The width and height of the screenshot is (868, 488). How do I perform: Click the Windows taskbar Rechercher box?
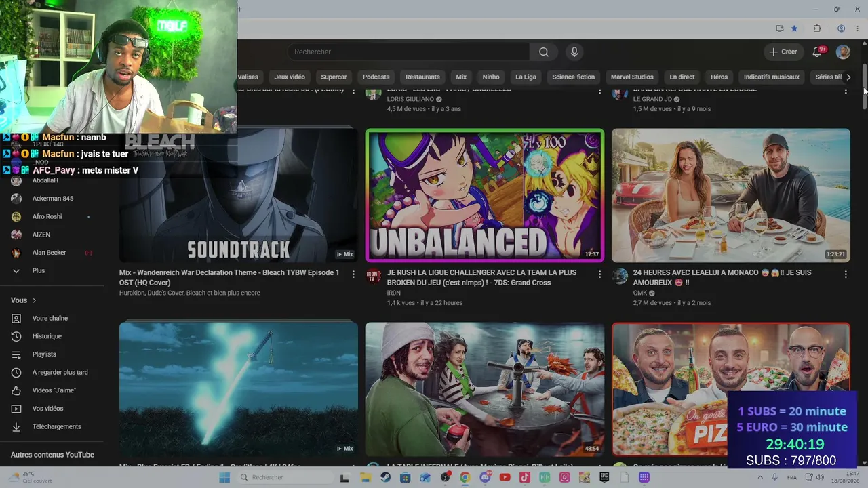(x=285, y=477)
